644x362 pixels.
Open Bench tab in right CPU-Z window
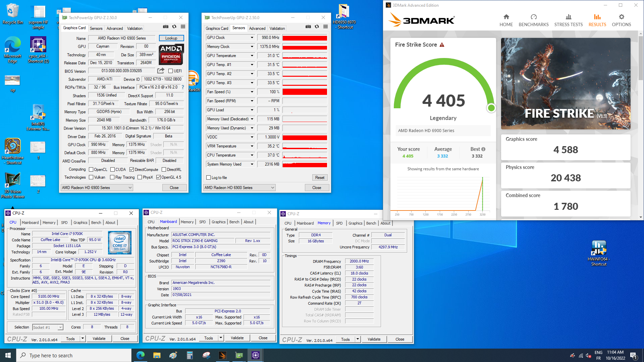tap(371, 223)
